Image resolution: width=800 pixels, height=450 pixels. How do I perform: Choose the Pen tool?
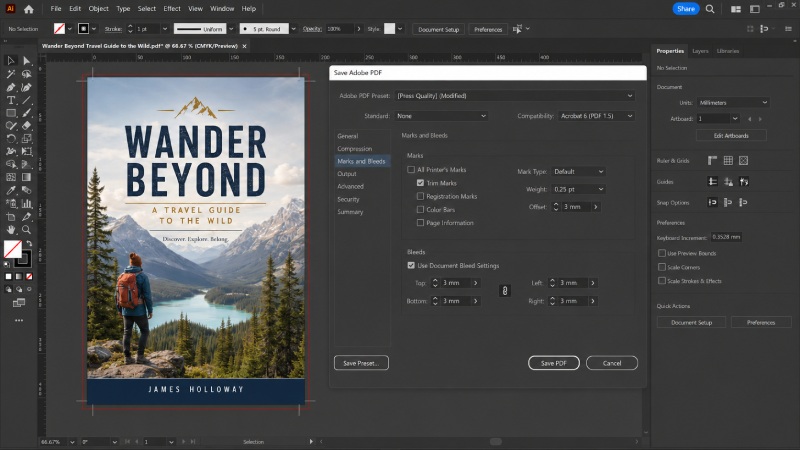click(11, 87)
